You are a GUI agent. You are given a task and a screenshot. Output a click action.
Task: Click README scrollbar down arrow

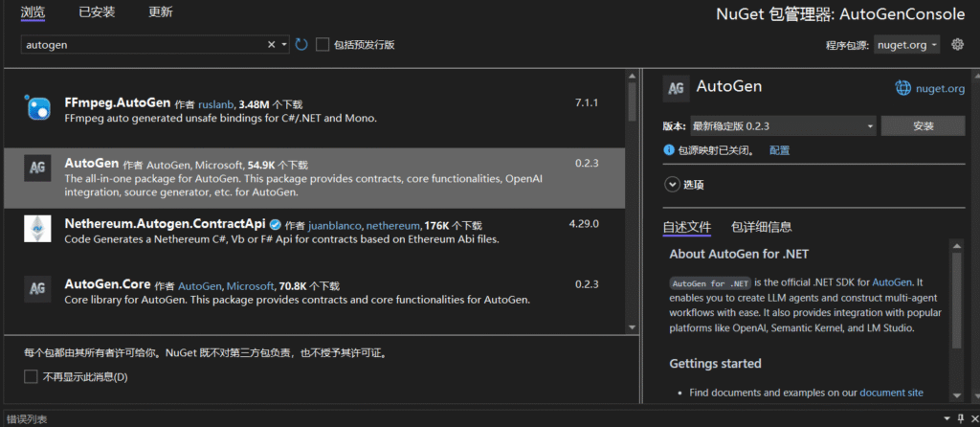[957, 395]
